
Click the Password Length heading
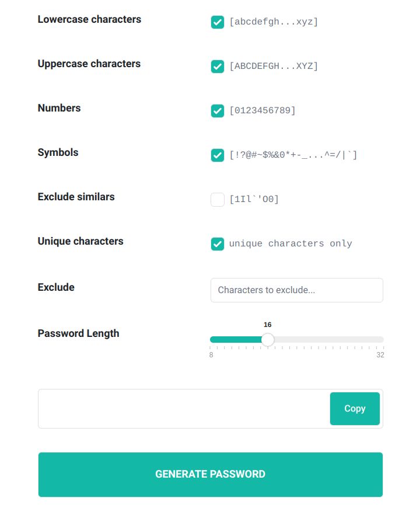point(78,333)
